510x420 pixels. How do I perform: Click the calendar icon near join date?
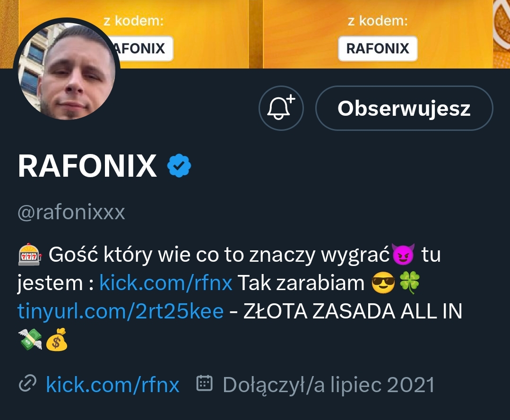pos(204,384)
